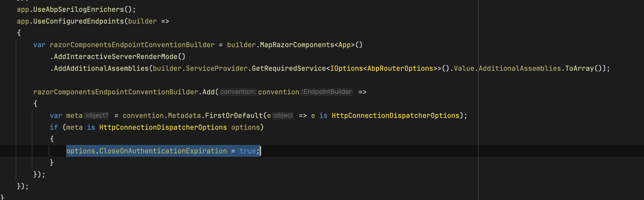Image resolution: width=644 pixels, height=200 pixels.
Task: Click the "convention:" parameter name inlay hint
Action: pyautogui.click(x=238, y=92)
